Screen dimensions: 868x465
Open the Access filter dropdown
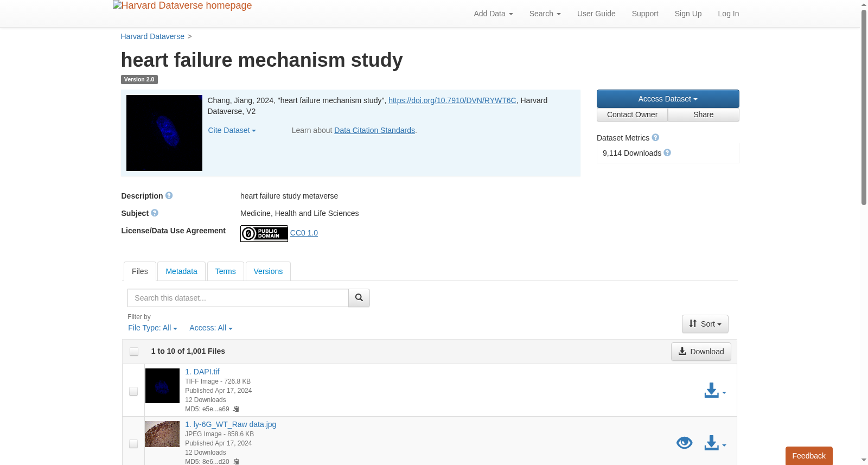[211, 328]
